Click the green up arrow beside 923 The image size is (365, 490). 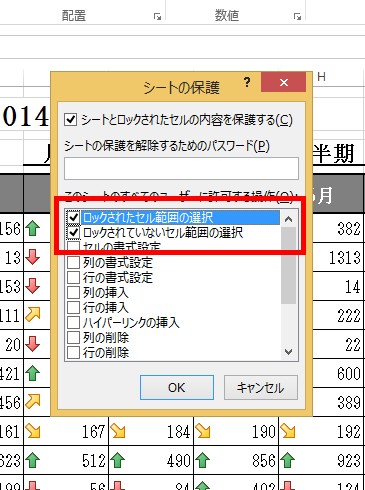[288, 460]
